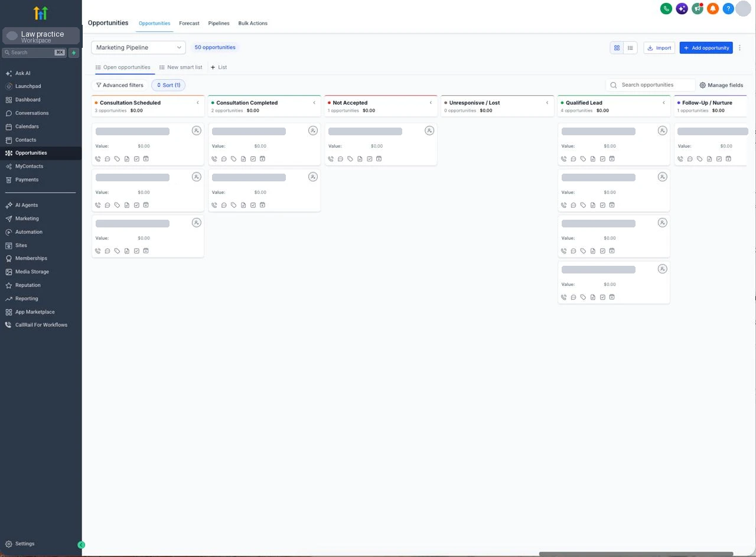Open Advanced filters
Image resolution: width=756 pixels, height=557 pixels.
click(120, 85)
